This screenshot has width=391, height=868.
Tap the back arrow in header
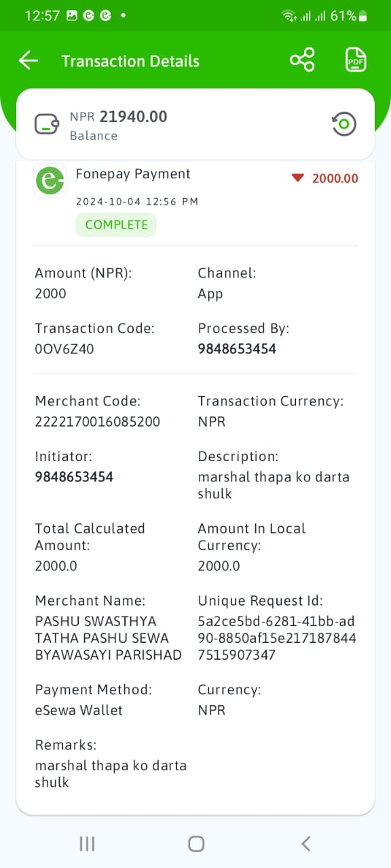pos(29,60)
